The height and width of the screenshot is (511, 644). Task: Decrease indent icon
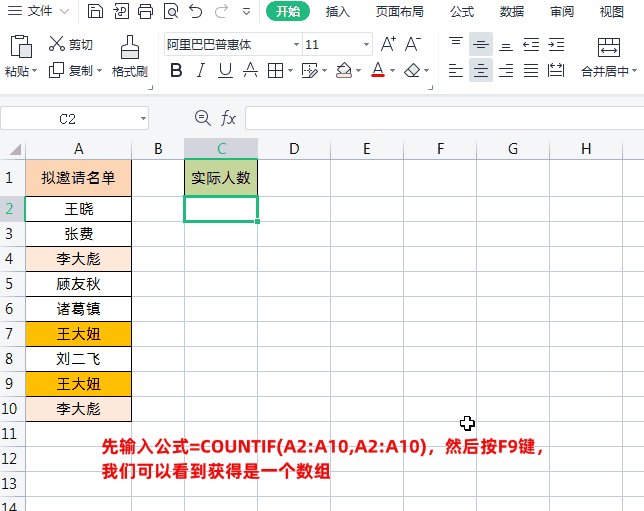(531, 44)
